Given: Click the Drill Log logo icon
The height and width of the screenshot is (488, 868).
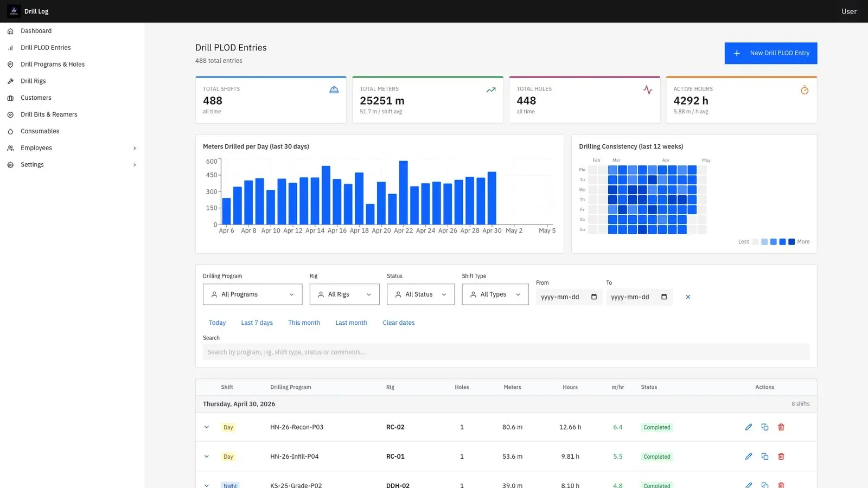Looking at the screenshot, I should [14, 11].
